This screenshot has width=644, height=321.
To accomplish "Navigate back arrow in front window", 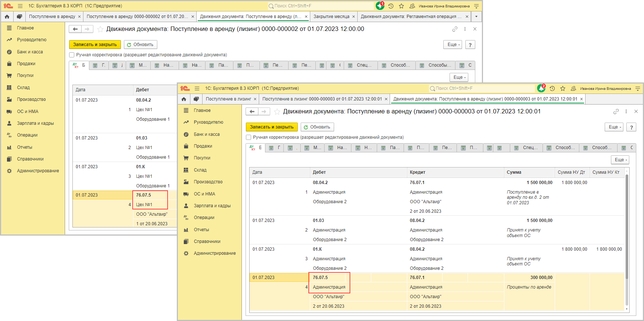I will (x=252, y=112).
